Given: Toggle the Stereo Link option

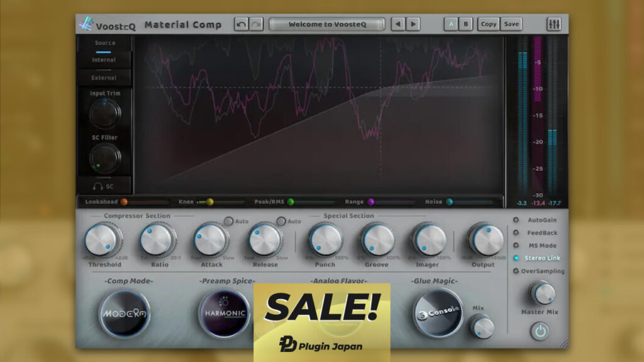Looking at the screenshot, I should click(x=516, y=258).
